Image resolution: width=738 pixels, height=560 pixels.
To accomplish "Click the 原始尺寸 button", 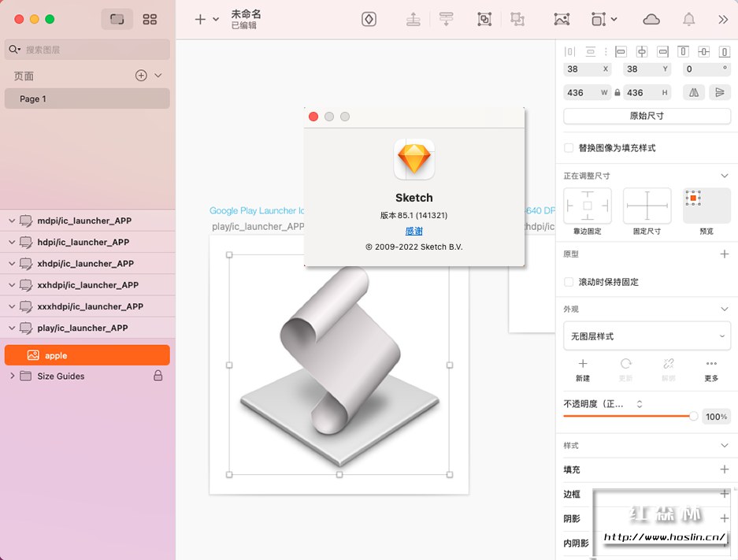I will tap(647, 116).
